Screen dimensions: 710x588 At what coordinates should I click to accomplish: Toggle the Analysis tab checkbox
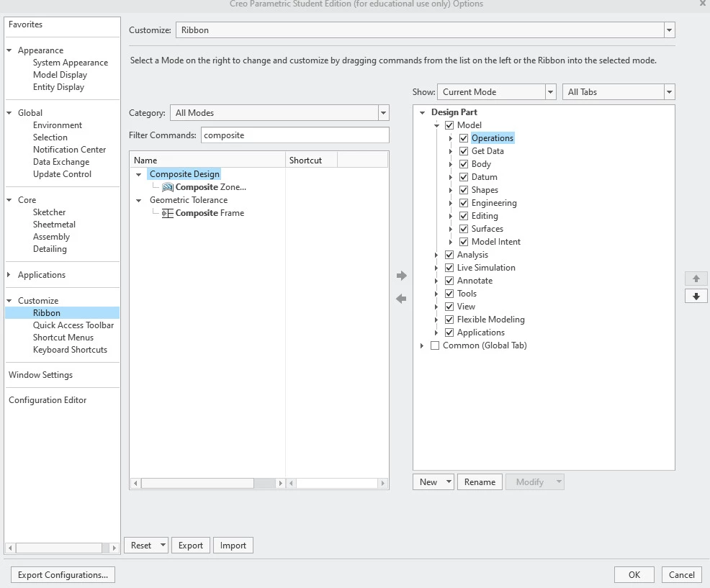[x=449, y=255]
